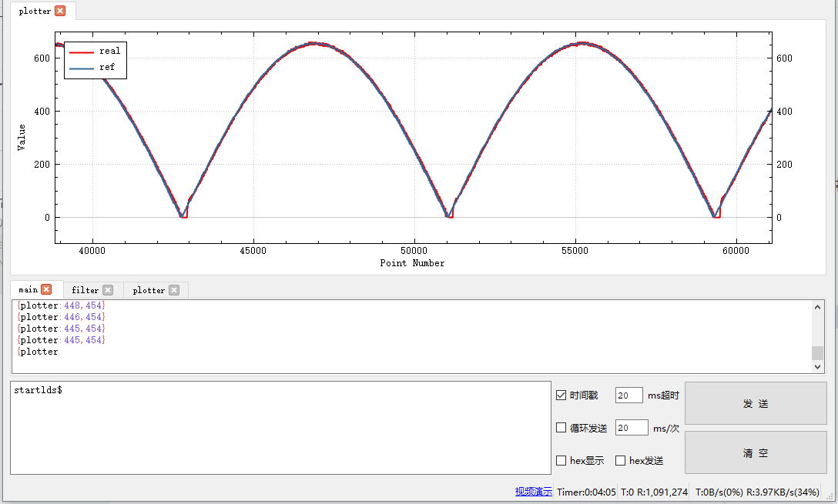Click the 发送 button
Screen dimensions: 838x504
(x=756, y=404)
